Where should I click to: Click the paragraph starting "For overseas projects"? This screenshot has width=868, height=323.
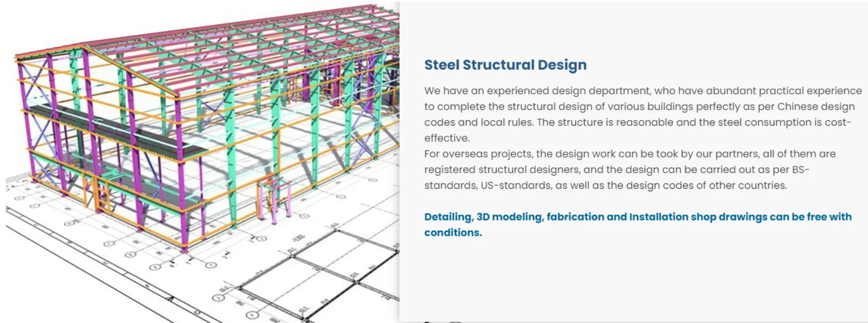(630, 170)
